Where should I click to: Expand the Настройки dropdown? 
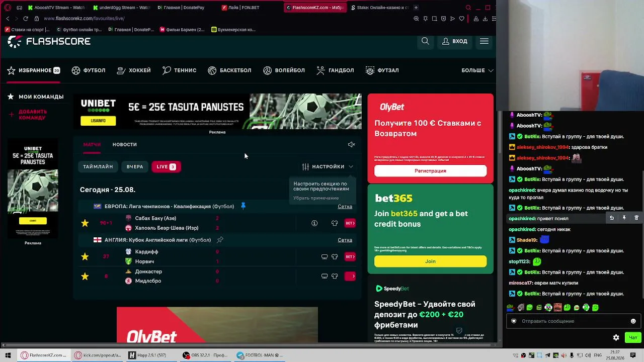coord(328,166)
